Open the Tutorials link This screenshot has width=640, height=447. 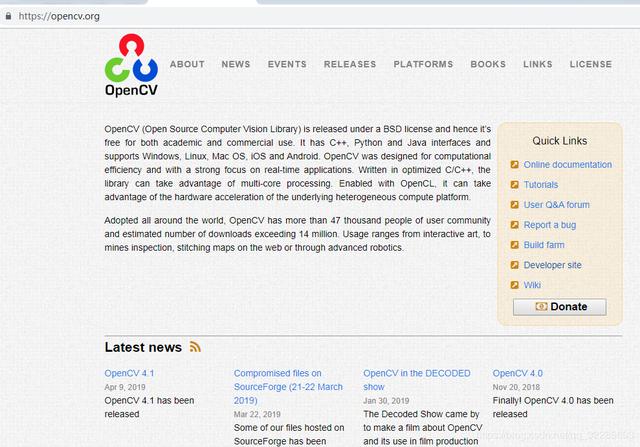click(x=541, y=185)
